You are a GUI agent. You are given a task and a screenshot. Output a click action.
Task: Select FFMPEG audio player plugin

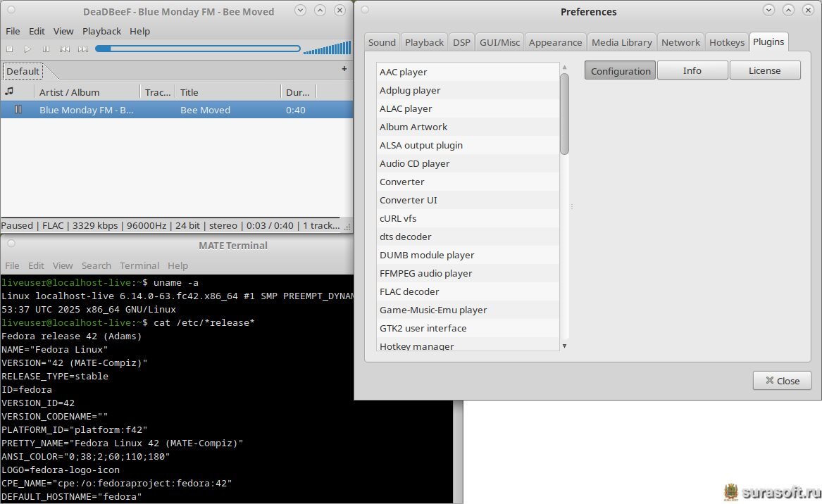click(468, 274)
